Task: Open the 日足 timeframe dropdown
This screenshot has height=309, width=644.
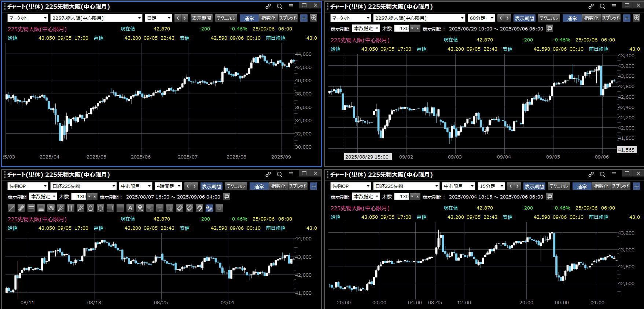Action: pos(158,18)
